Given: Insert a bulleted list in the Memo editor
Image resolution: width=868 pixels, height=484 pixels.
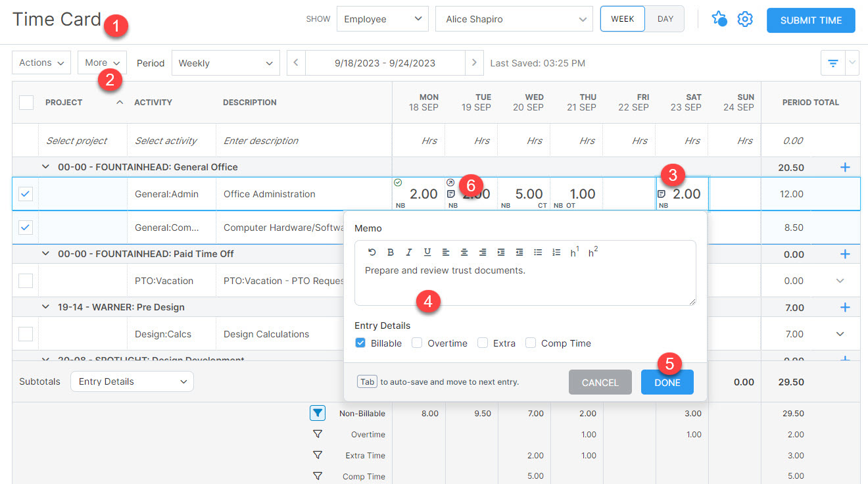Looking at the screenshot, I should [537, 252].
